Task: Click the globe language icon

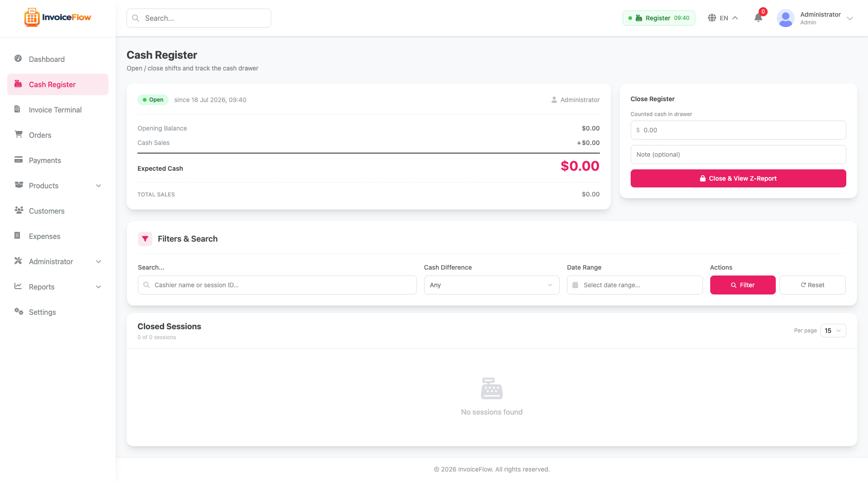Action: 712,18
